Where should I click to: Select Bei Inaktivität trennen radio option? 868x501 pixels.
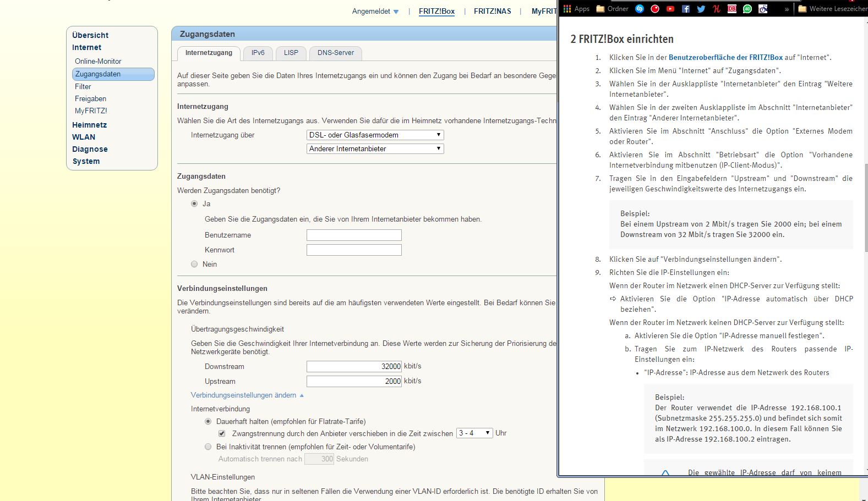(208, 447)
